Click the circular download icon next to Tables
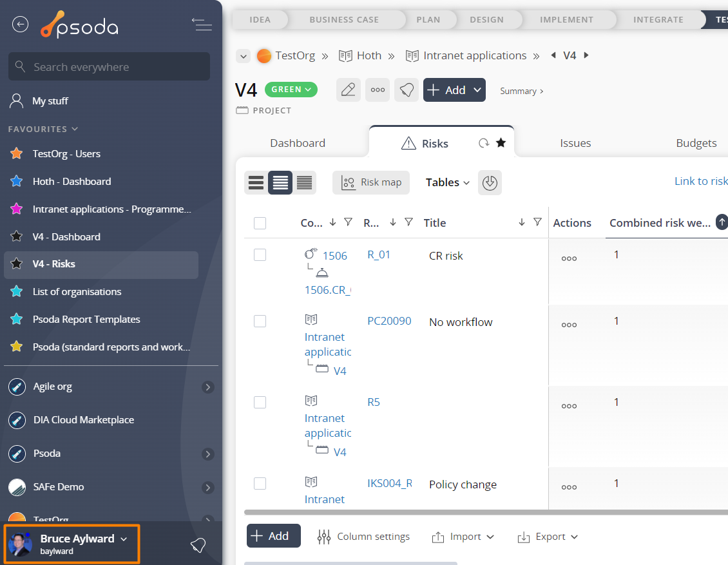 coord(490,182)
